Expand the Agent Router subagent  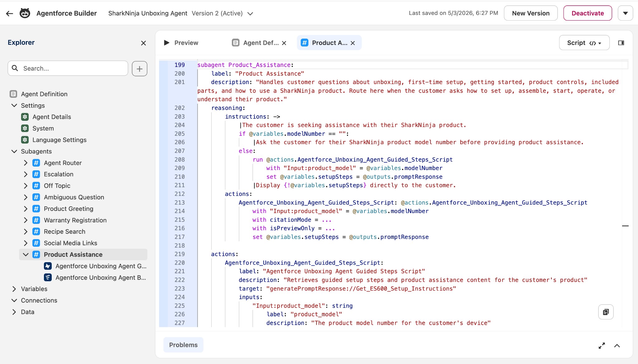(26, 163)
